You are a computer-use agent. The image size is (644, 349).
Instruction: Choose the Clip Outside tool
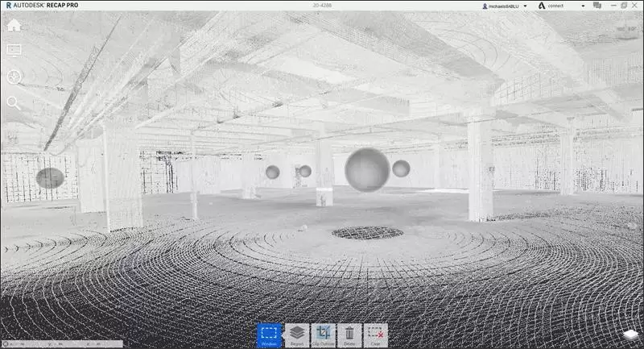coord(324,335)
